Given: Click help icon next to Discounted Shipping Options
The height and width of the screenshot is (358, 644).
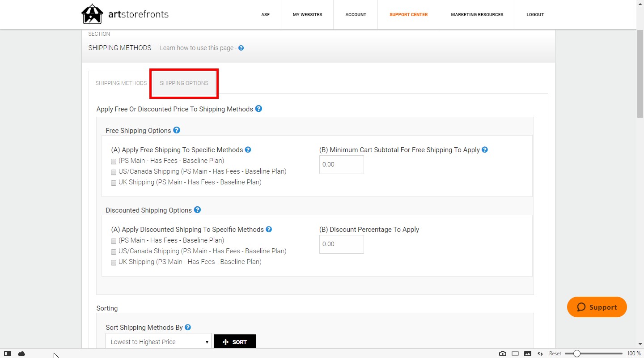Looking at the screenshot, I should pos(198,210).
